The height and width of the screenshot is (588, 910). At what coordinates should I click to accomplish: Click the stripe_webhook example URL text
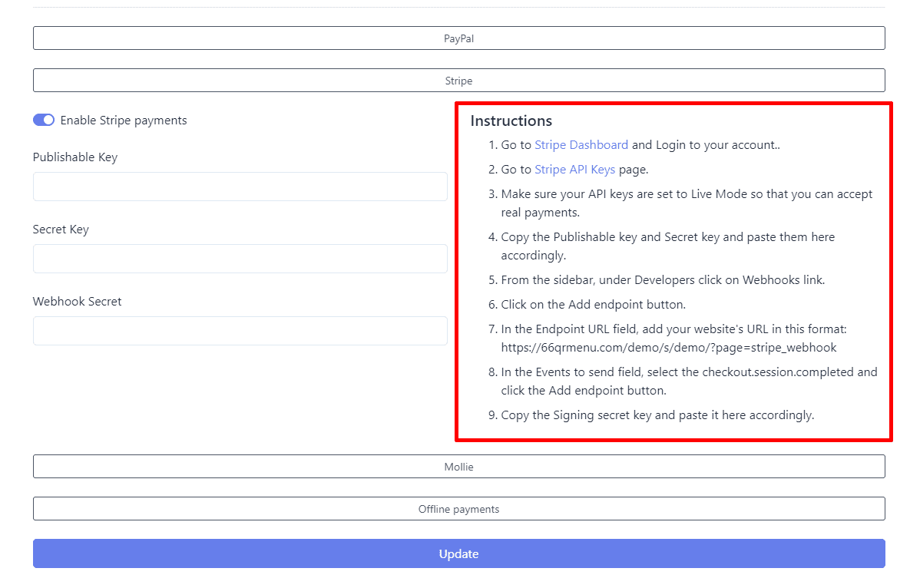tap(668, 348)
